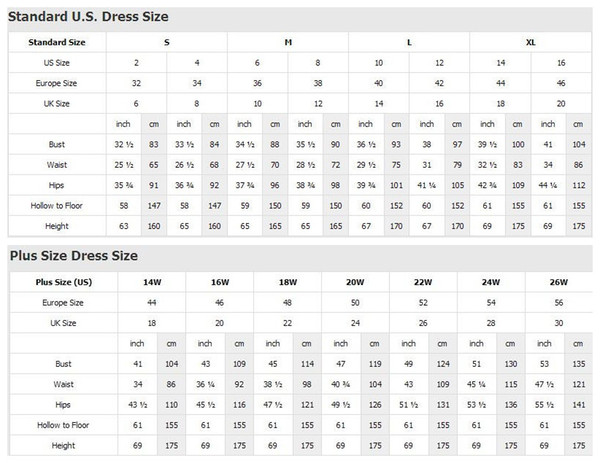Click Europe Size '32' in standard table
The width and height of the screenshot is (600, 463).
(x=136, y=83)
